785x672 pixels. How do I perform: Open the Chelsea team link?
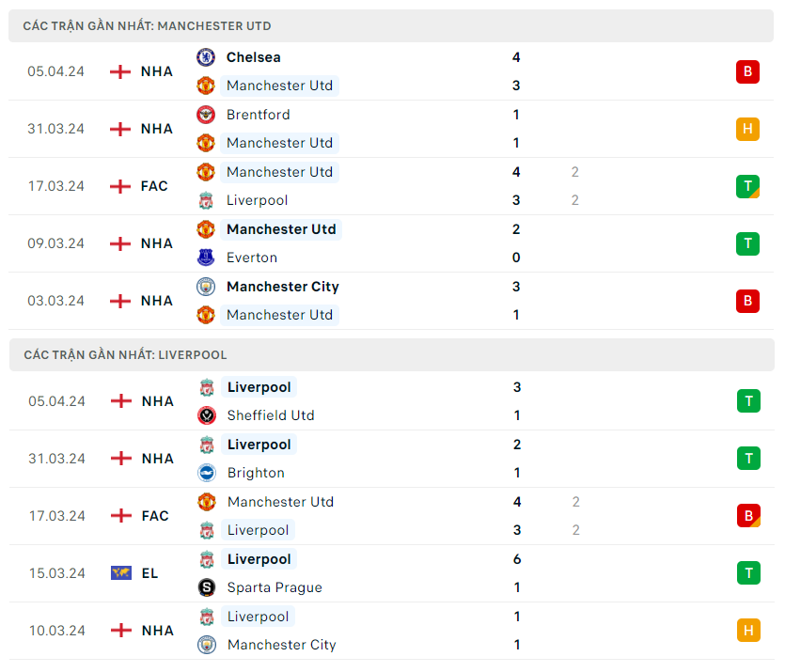tap(253, 57)
